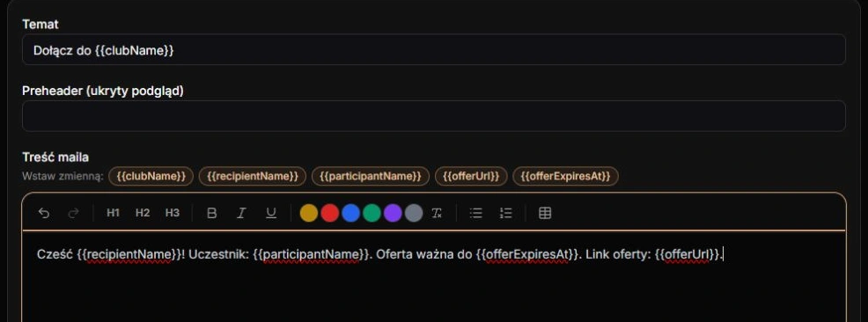Apply H1 heading style
The image size is (868, 322).
click(x=113, y=213)
